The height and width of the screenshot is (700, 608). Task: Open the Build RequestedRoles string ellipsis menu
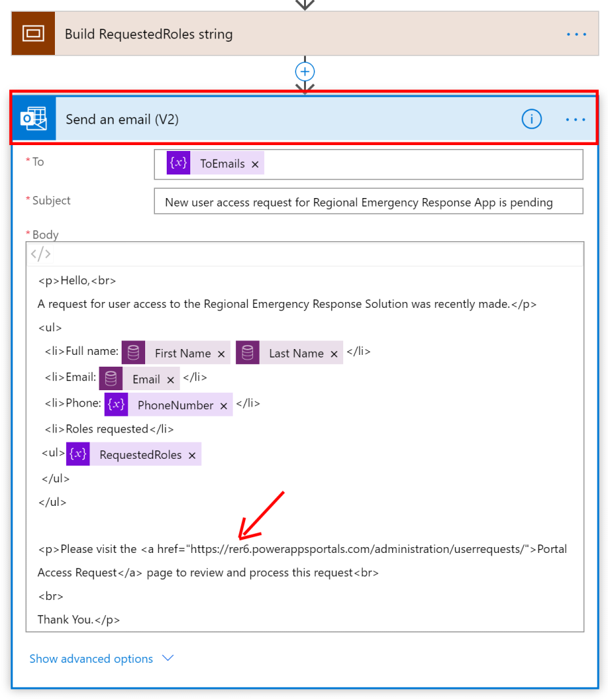tap(577, 35)
